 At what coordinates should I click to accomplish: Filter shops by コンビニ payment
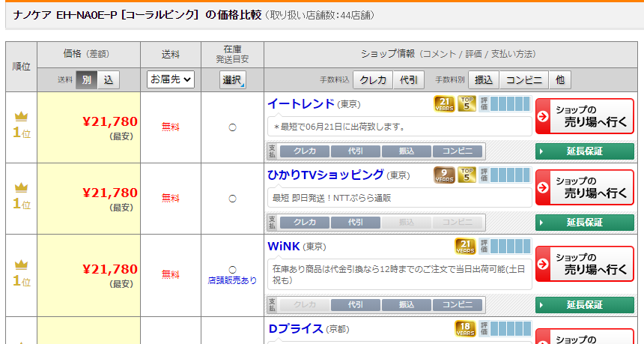523,79
